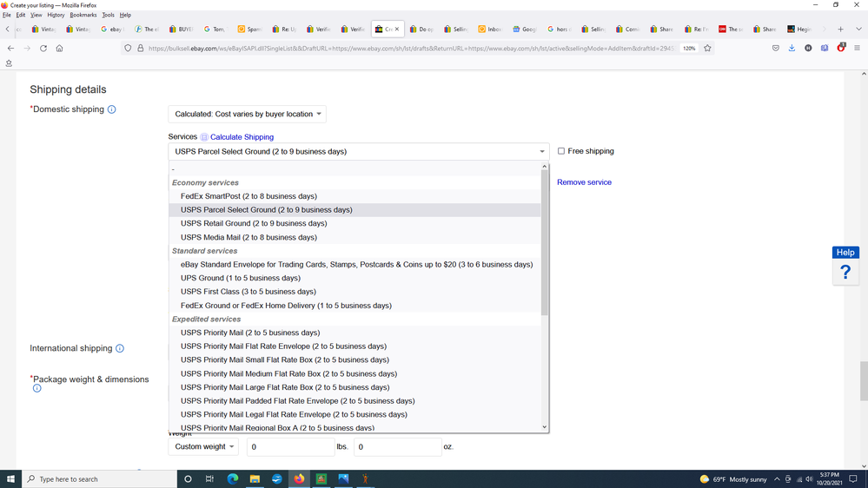Close the active Create listing tab
Image resolution: width=868 pixels, height=488 pixels.
tap(397, 30)
